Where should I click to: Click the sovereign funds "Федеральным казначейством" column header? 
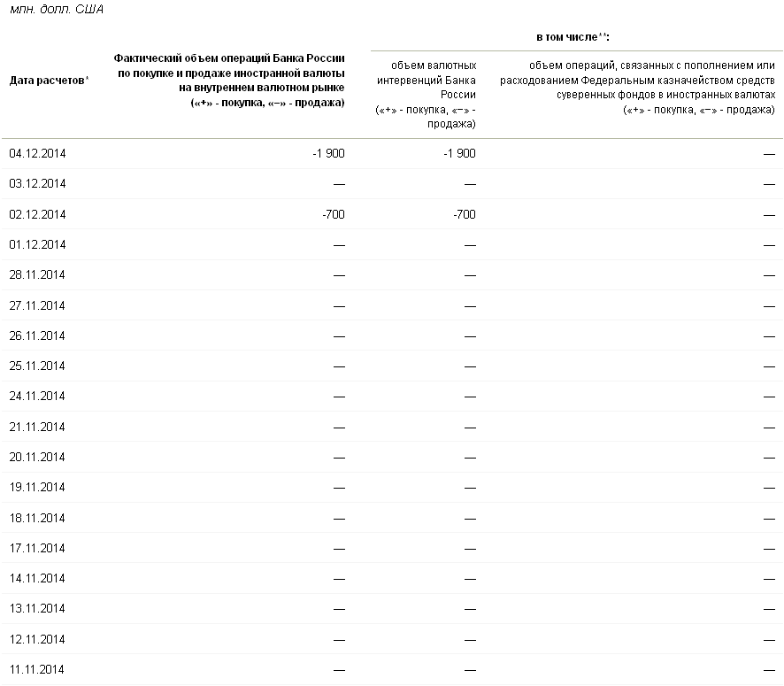[x=637, y=87]
